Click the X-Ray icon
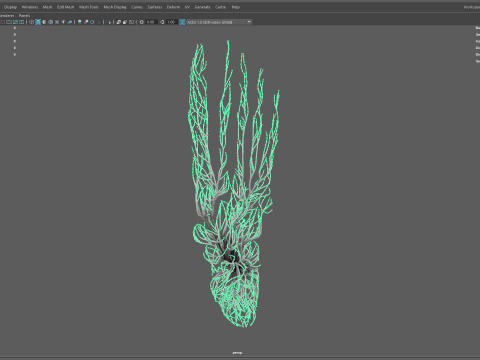 [118, 22]
